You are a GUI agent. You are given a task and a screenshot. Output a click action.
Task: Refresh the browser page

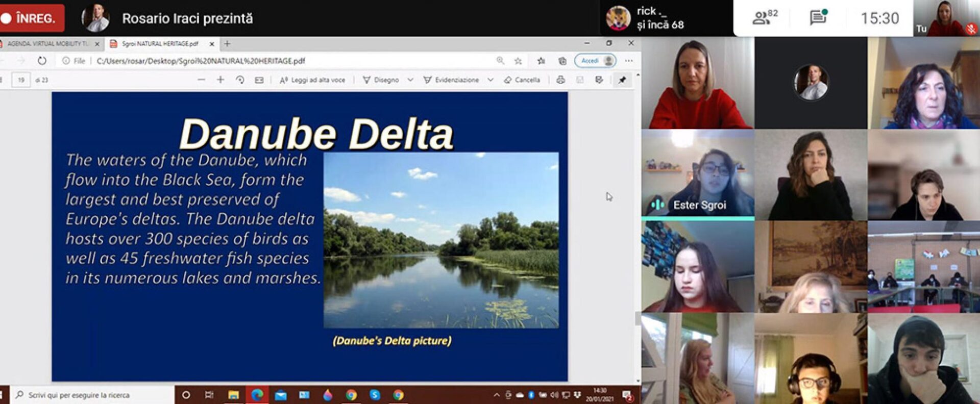[42, 61]
